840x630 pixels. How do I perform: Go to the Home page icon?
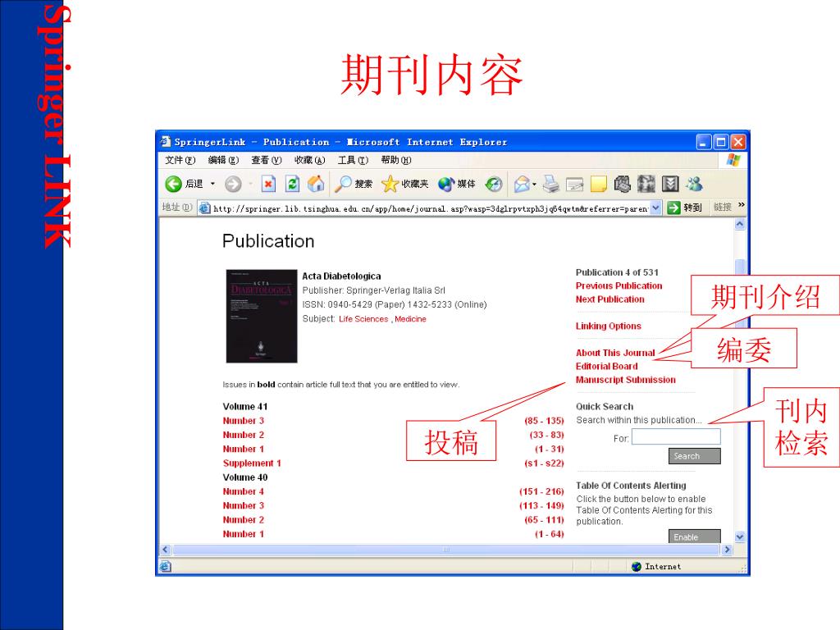tap(316, 184)
